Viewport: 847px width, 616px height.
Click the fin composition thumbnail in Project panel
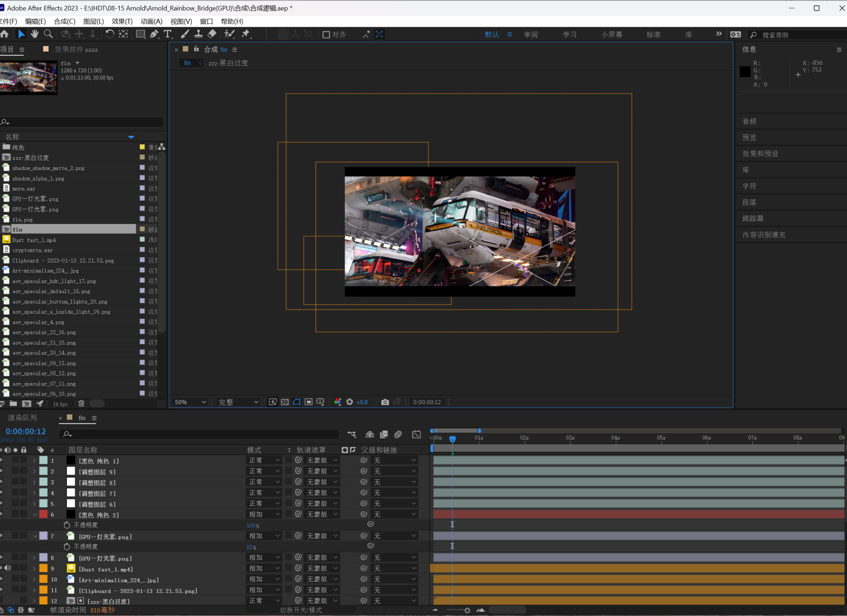tap(28, 77)
